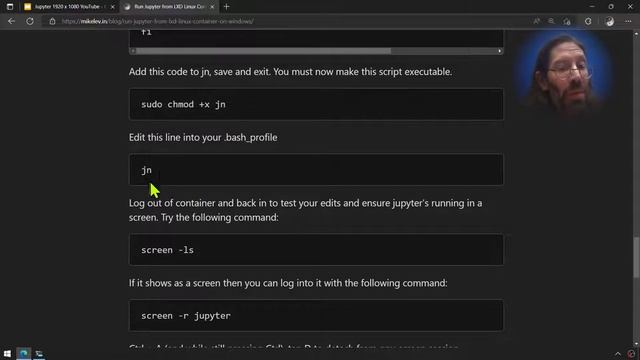
Task: Click the page vertical scrollbar thumb
Action: point(636,257)
